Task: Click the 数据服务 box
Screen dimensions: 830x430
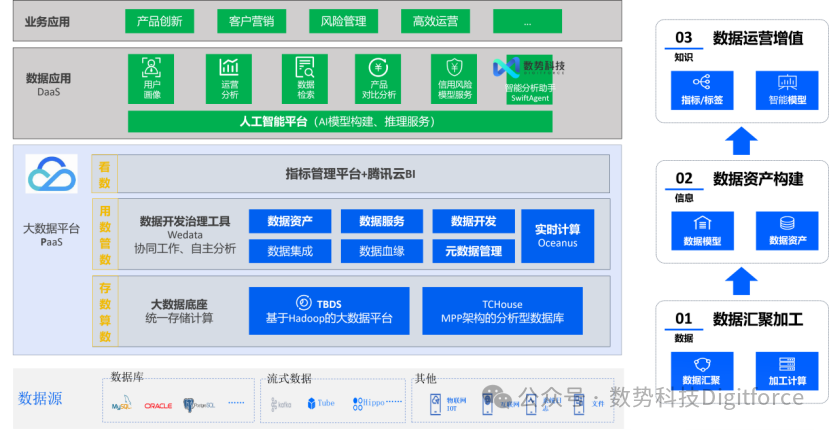Action: 382,221
